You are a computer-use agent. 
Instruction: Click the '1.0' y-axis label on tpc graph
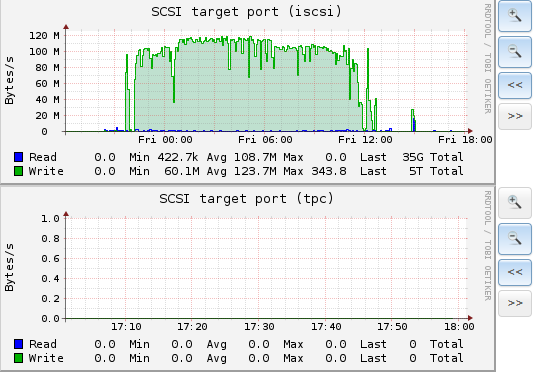50,219
